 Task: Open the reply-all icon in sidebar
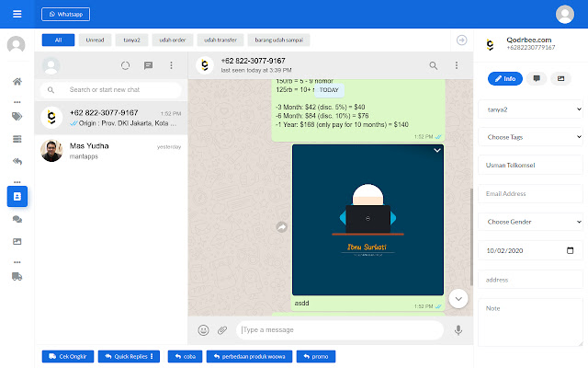point(17,162)
